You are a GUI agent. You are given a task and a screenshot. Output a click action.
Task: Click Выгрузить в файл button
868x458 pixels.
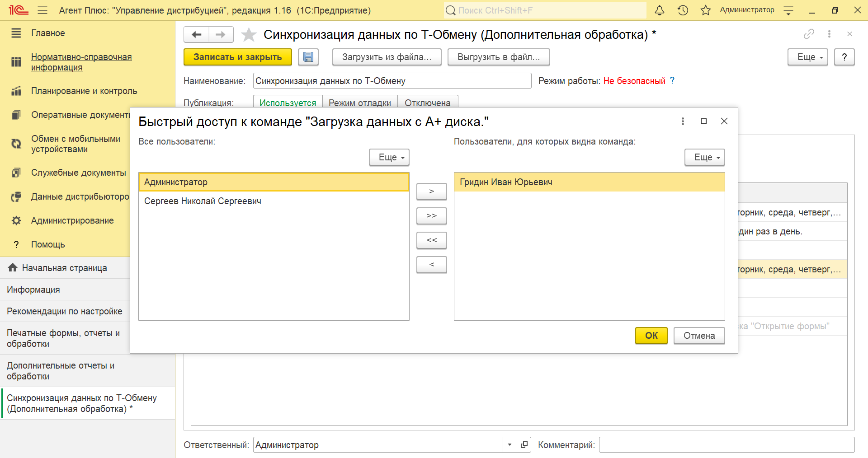point(499,57)
